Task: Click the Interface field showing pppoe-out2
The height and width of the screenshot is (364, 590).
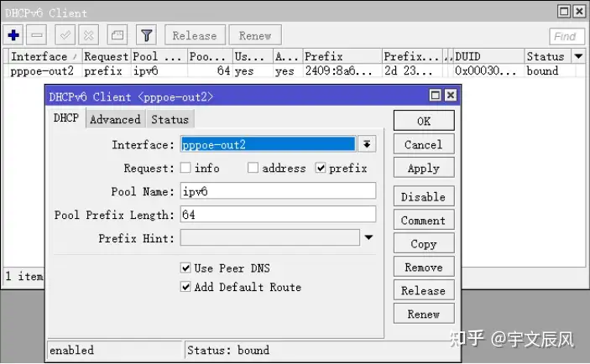Action: click(268, 144)
